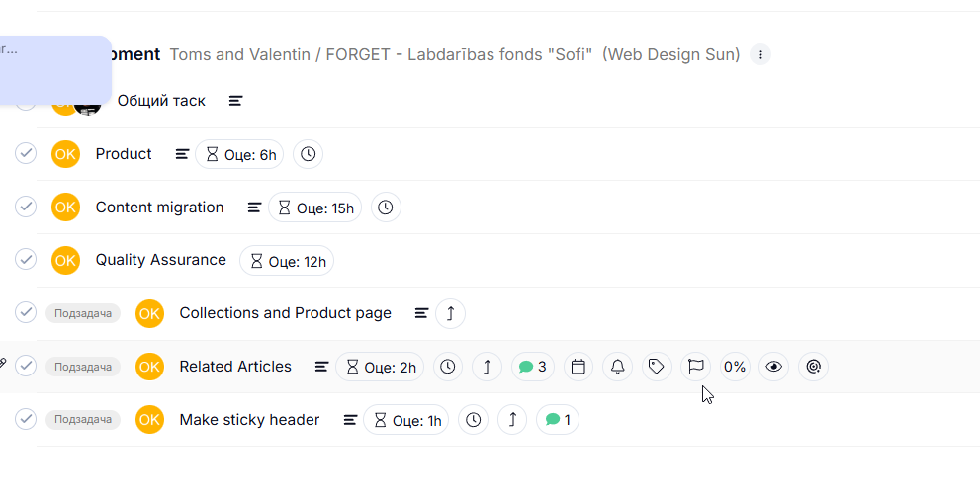
Task: Check off the Quality Assurance task
Action: [x=26, y=260]
